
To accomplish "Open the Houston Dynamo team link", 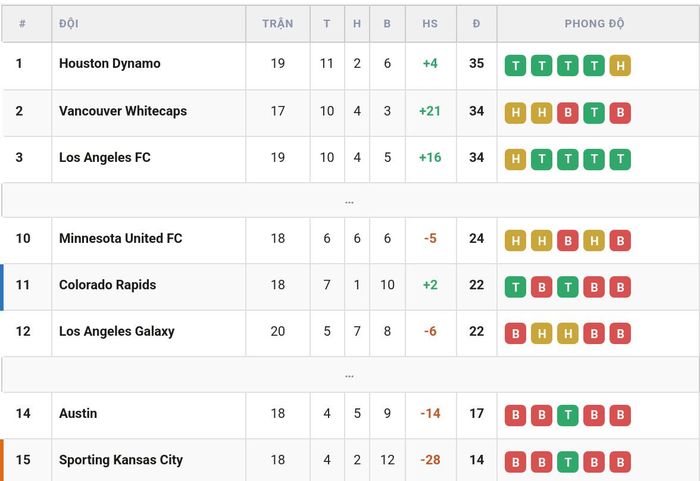I will (x=110, y=63).
